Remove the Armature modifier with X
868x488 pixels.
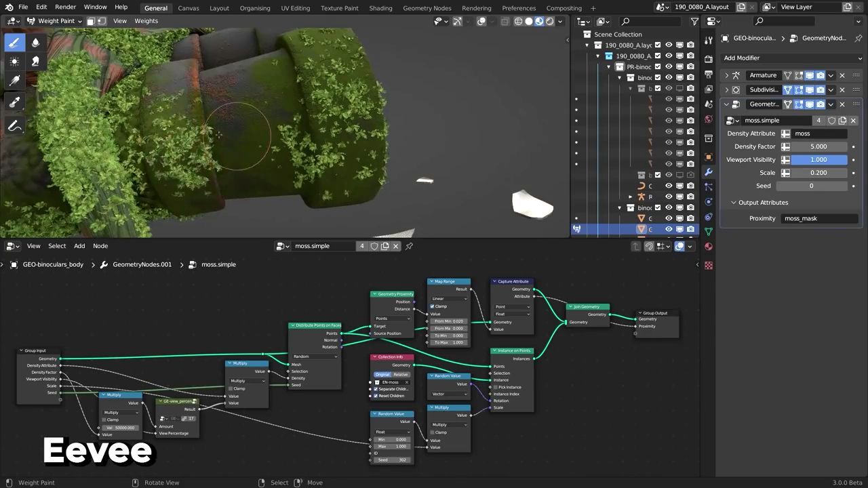click(842, 75)
